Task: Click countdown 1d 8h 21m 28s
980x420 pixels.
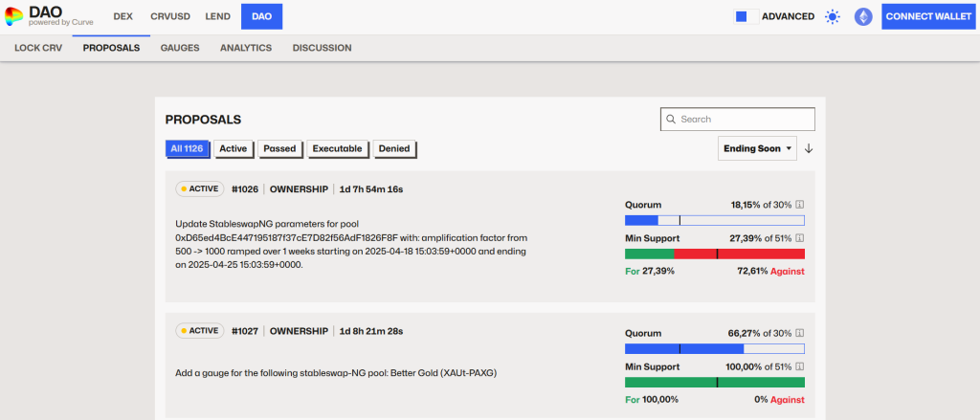Action: click(370, 331)
